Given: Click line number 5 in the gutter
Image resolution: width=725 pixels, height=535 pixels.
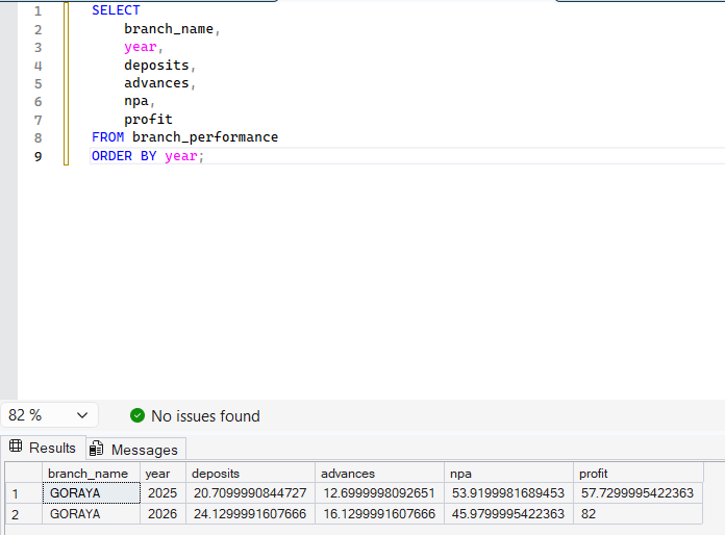Looking at the screenshot, I should [38, 84].
